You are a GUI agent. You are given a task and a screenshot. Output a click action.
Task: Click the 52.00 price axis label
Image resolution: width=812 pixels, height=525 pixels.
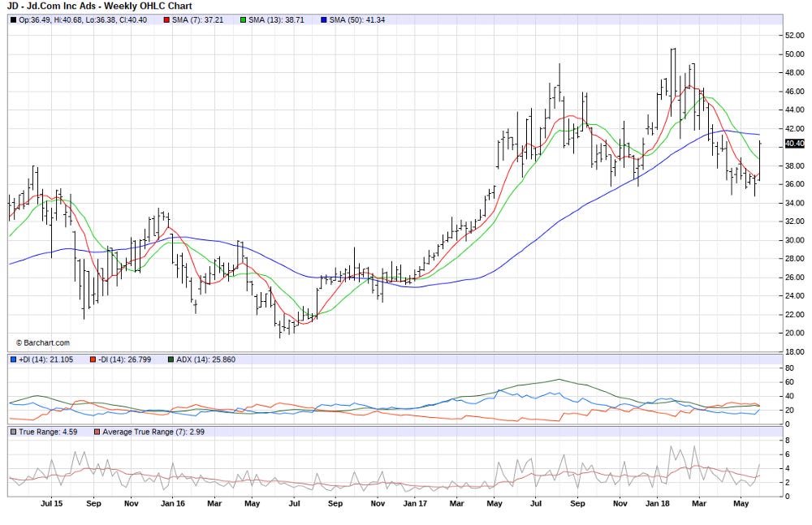pyautogui.click(x=794, y=36)
